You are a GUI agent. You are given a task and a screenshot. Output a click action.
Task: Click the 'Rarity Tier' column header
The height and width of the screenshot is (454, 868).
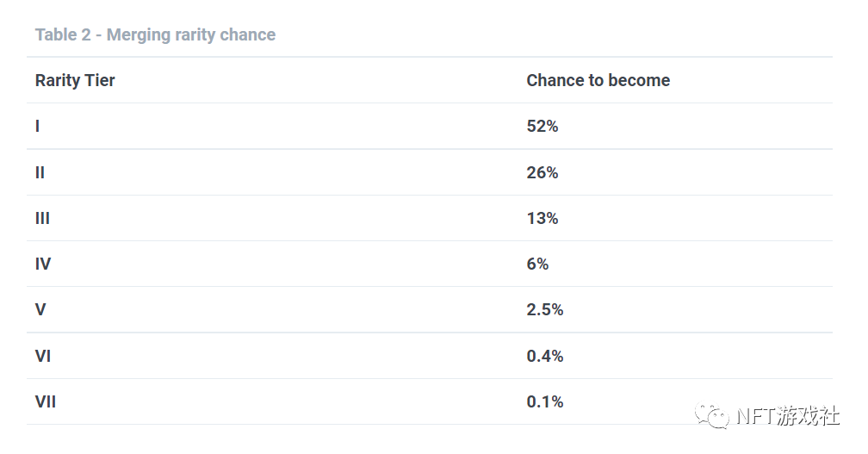tap(75, 80)
